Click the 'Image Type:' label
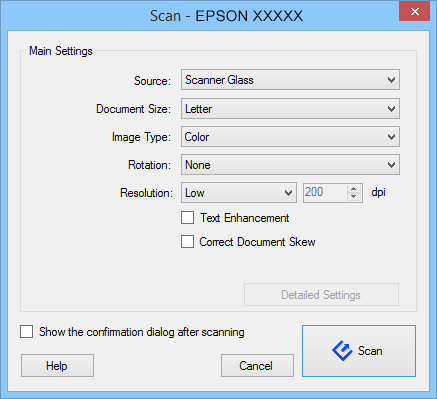This screenshot has width=437, height=399. tap(141, 137)
